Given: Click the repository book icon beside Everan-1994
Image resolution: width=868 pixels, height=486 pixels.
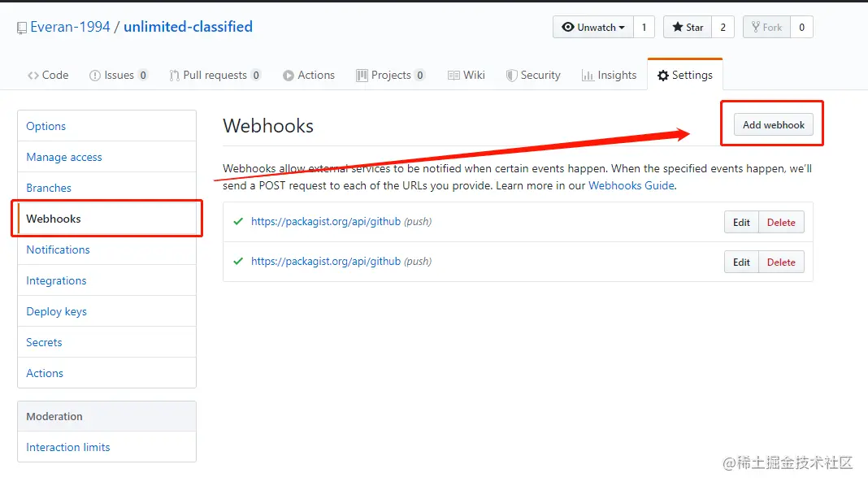Looking at the screenshot, I should 22,28.
